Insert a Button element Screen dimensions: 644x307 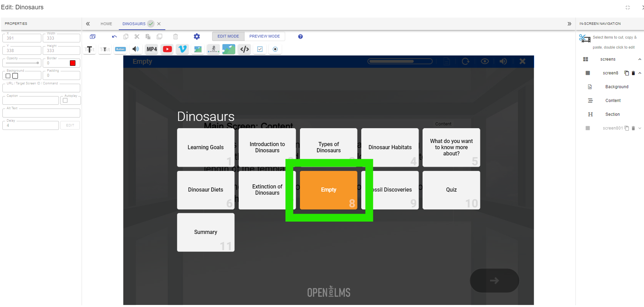[120, 49]
